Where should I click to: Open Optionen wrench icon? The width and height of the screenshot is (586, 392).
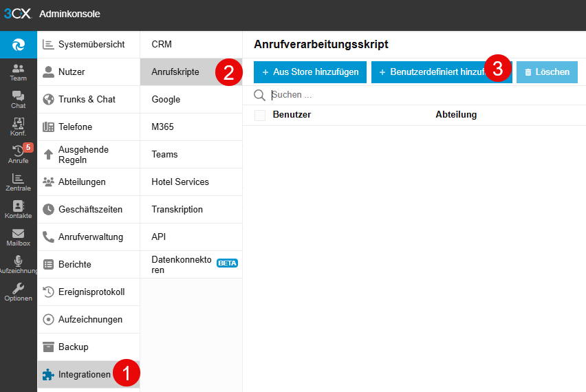pyautogui.click(x=19, y=292)
